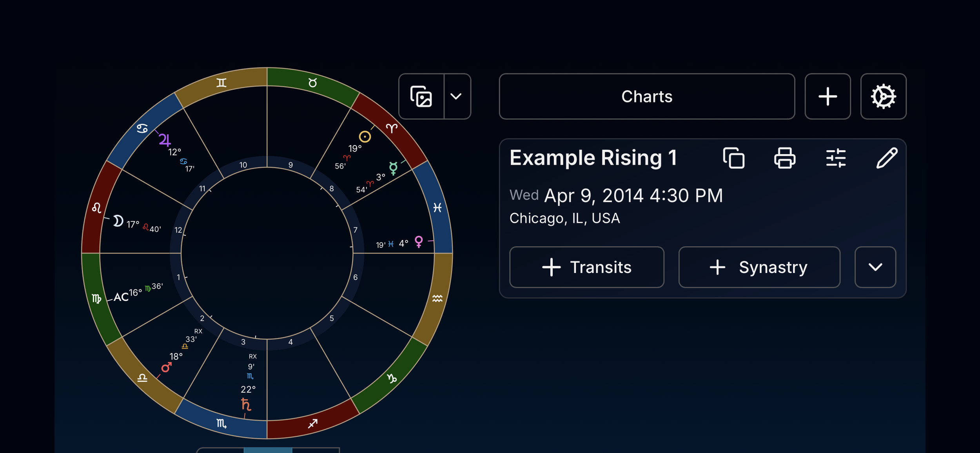Click Saturn's 22° degree label

click(x=248, y=389)
